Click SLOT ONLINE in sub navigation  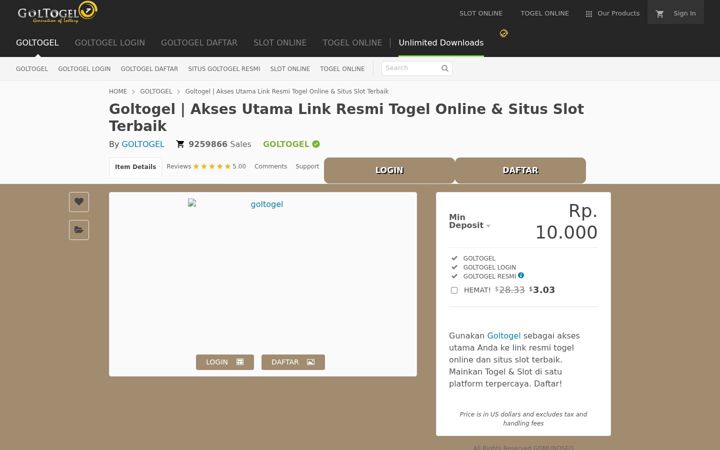pyautogui.click(x=290, y=69)
